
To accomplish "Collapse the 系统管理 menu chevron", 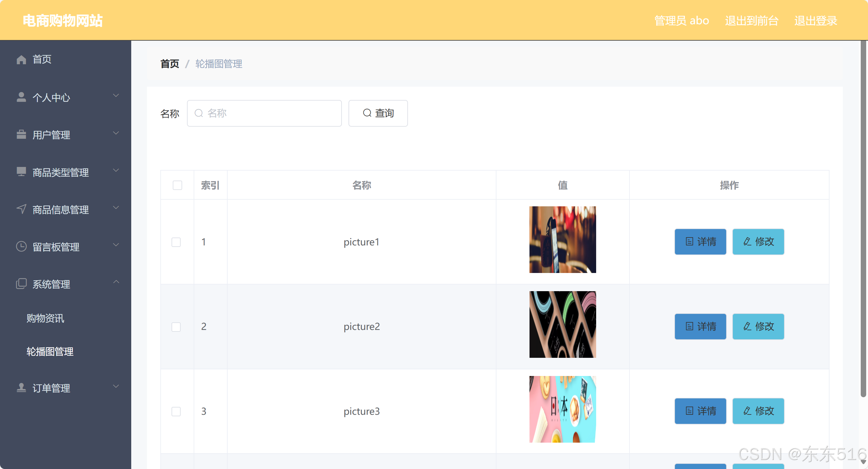I will [116, 282].
